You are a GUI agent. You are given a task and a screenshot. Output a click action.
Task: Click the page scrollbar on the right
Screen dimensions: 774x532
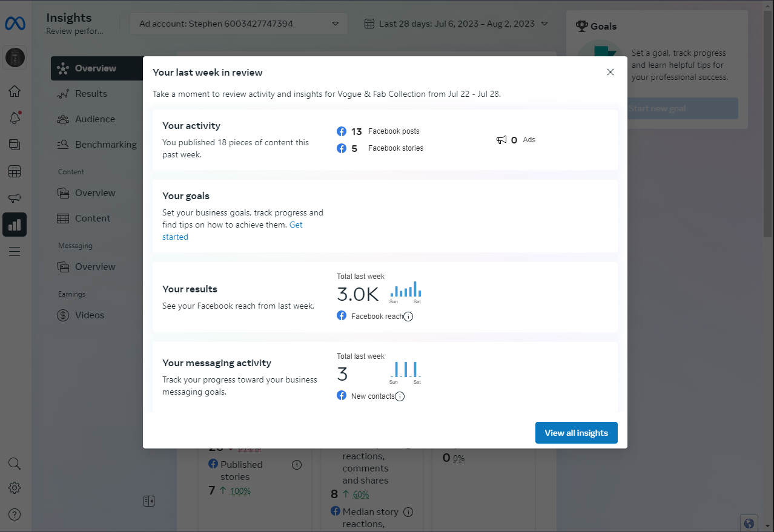click(769, 121)
